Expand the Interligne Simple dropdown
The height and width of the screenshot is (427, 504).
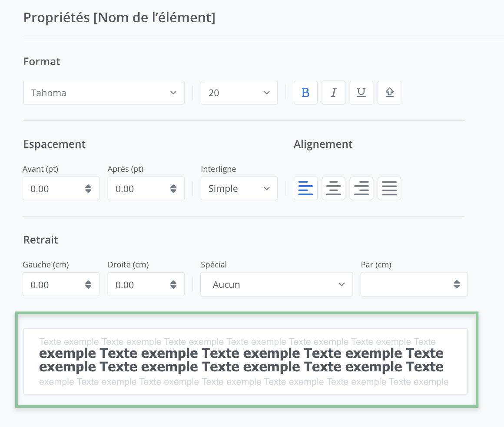tap(239, 189)
